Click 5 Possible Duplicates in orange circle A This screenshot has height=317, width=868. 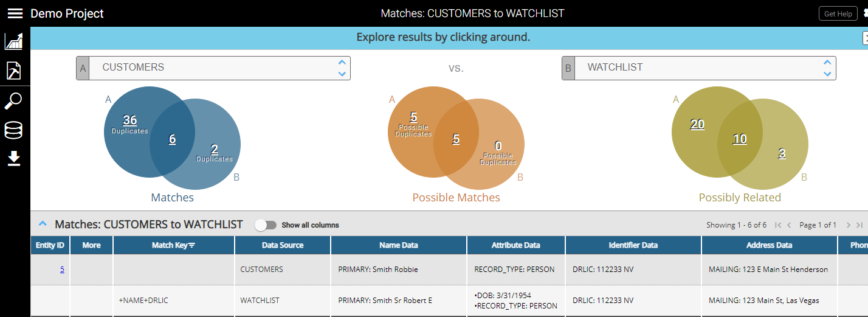click(413, 118)
